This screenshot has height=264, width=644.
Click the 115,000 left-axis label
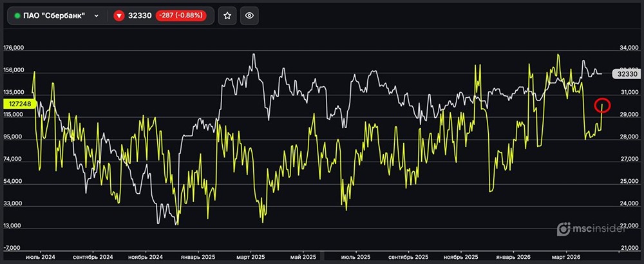14,115
